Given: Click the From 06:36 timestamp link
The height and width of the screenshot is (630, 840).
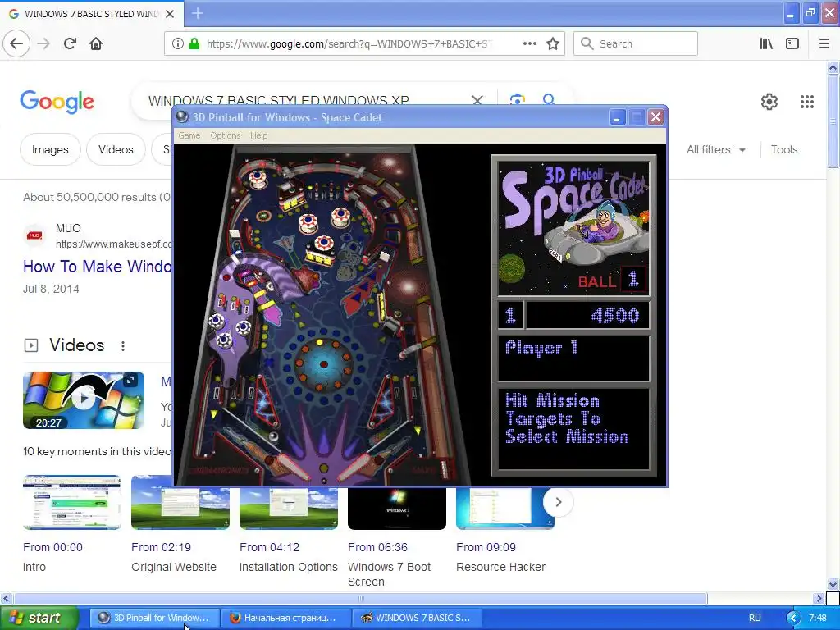Looking at the screenshot, I should pyautogui.click(x=377, y=547).
